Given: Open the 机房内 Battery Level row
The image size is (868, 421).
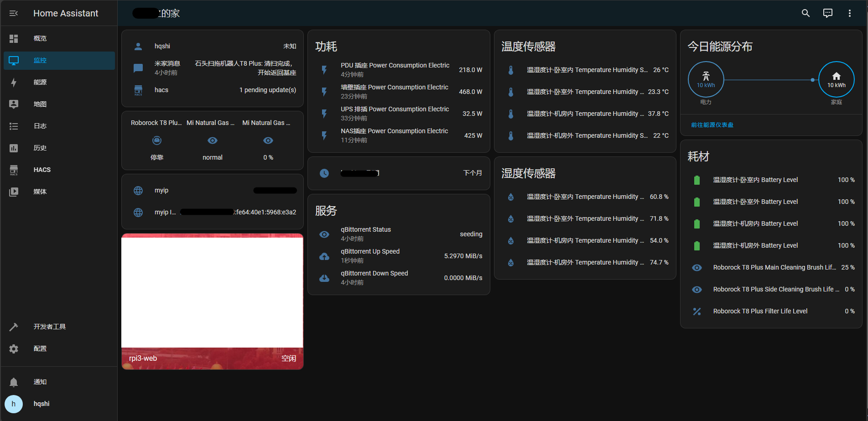Looking at the screenshot, I should click(771, 223).
